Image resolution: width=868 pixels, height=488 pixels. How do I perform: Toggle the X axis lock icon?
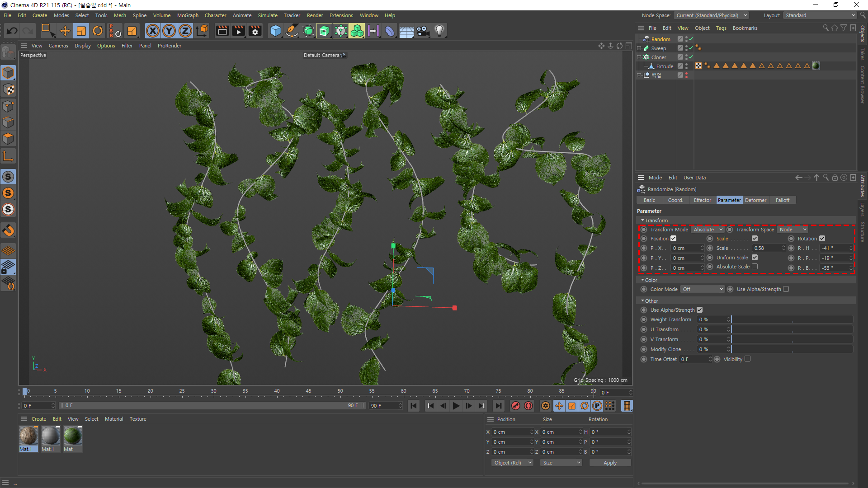153,31
